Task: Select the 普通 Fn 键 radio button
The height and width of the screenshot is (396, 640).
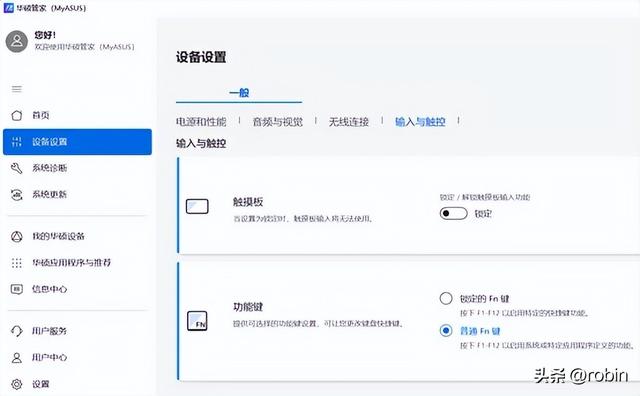Action: pyautogui.click(x=446, y=330)
